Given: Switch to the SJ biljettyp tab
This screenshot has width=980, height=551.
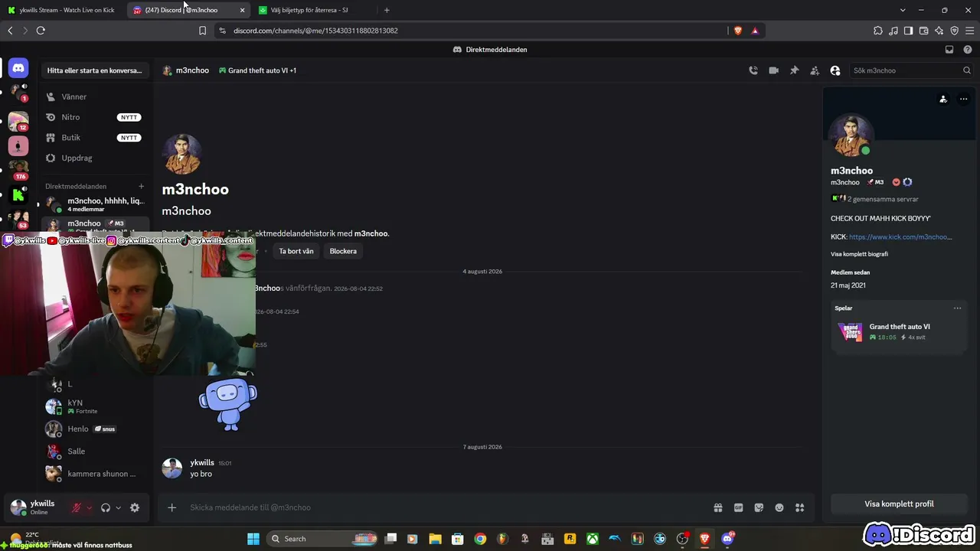Looking at the screenshot, I should click(314, 10).
